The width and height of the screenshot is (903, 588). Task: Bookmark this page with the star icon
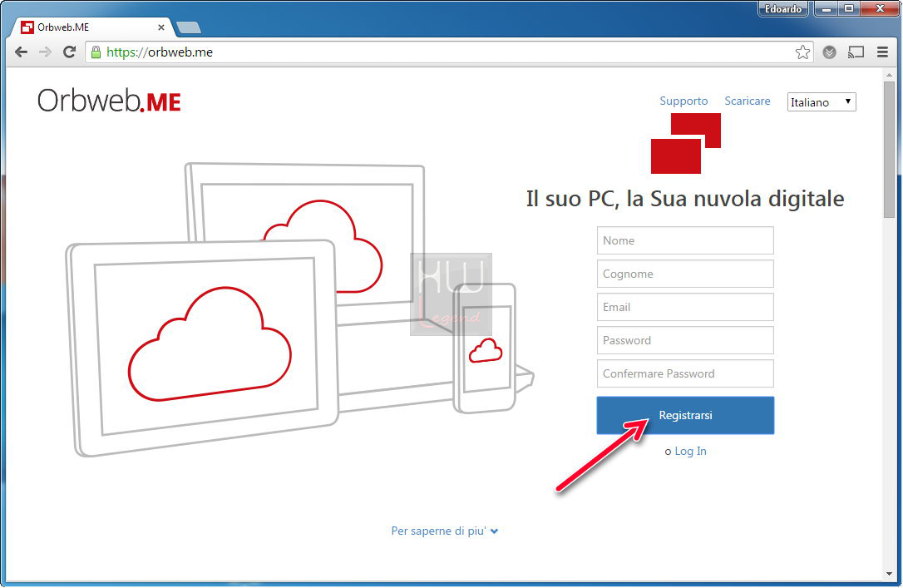802,52
